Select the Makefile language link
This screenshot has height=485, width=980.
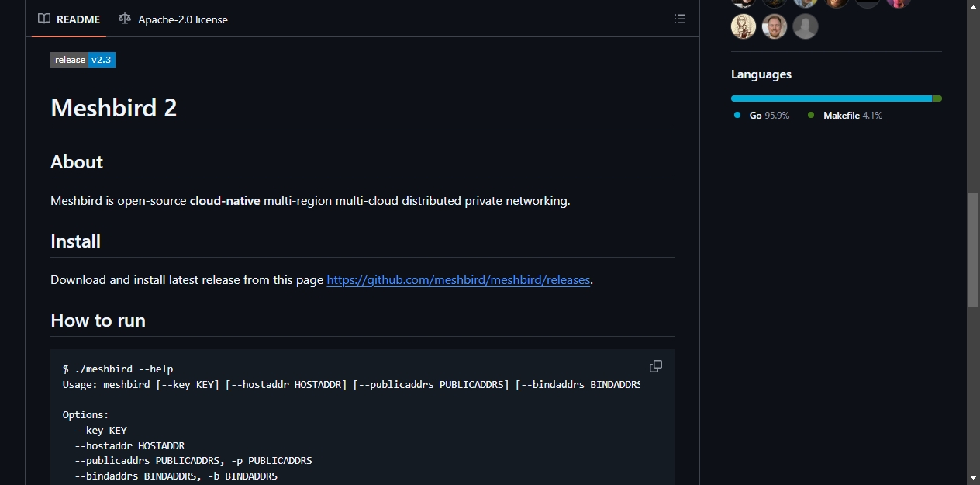pyautogui.click(x=844, y=115)
